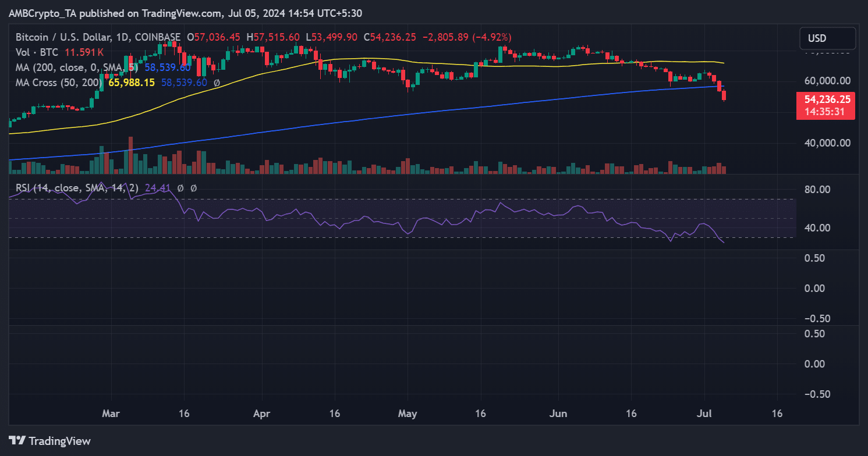Click the red 54,236.25 current price tag
The image size is (868, 456).
point(827,99)
